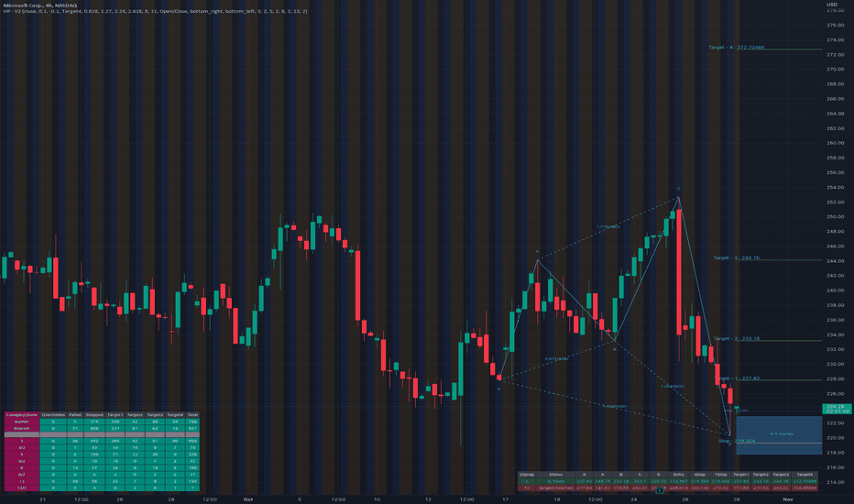Click the '3/2' row label in the stats table
Viewport: 854px width, 504px height.
coord(22,447)
